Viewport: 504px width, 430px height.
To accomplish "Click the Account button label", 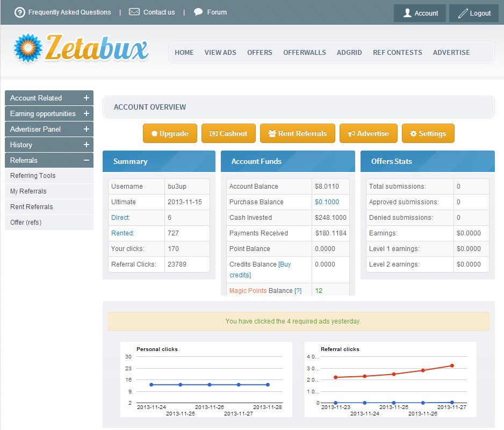I will point(426,13).
